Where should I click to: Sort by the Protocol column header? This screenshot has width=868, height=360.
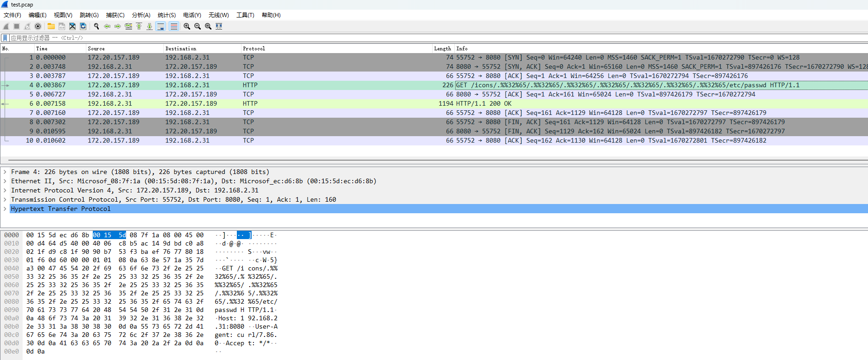click(336, 48)
